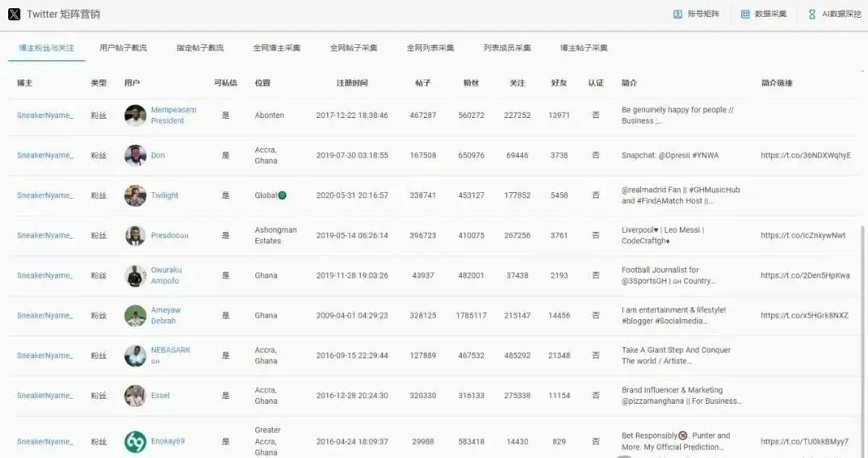
Task: Select the 博主粉丝与关注 tab
Action: [46, 48]
